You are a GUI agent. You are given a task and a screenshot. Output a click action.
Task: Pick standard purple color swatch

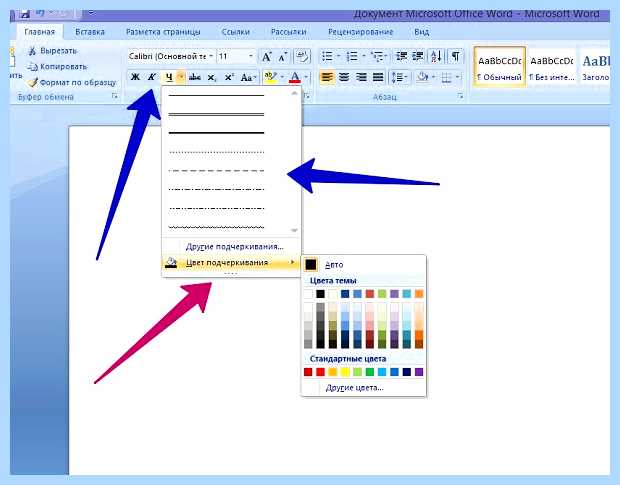tap(419, 372)
